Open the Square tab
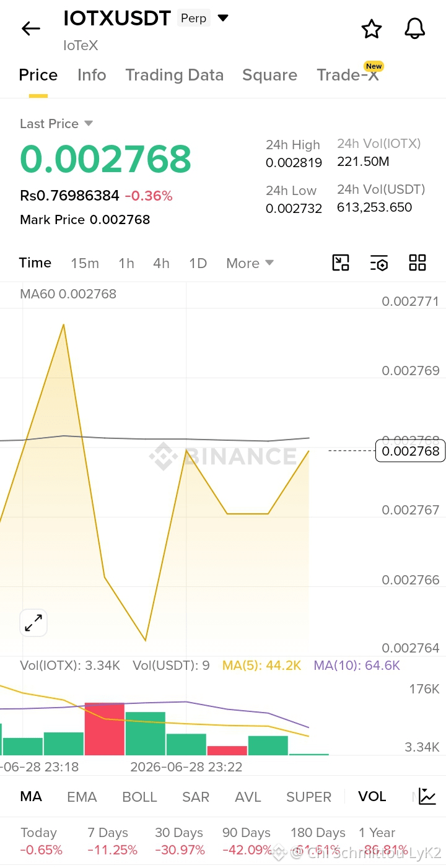 [x=269, y=75]
